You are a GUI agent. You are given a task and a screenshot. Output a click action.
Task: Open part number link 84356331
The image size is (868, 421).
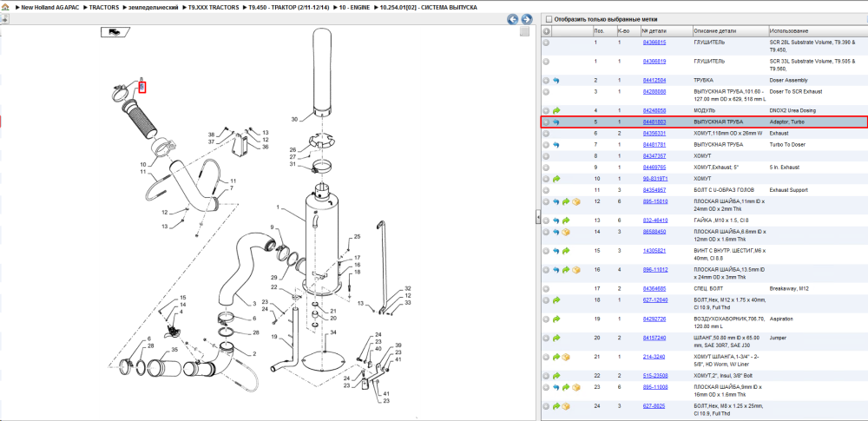point(654,134)
